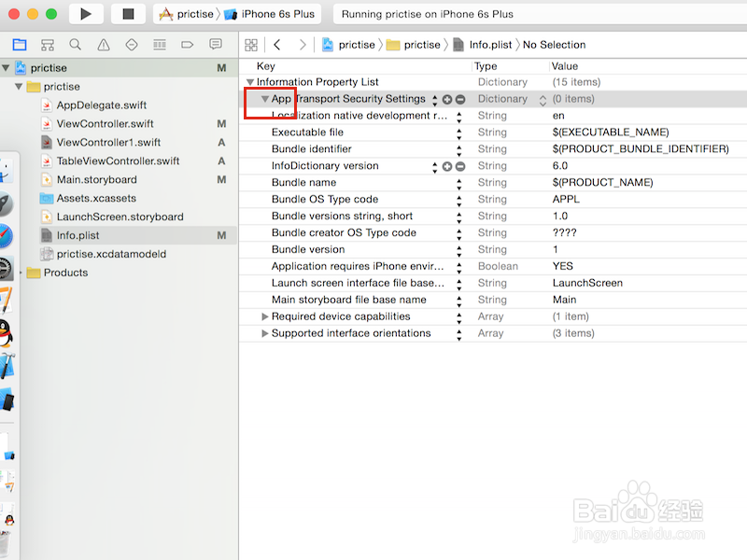Viewport: 747px width, 560px height.
Task: Select ViewController.swift file
Action: [105, 124]
